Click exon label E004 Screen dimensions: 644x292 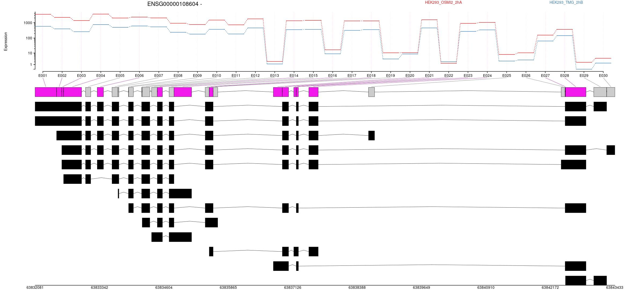(101, 76)
